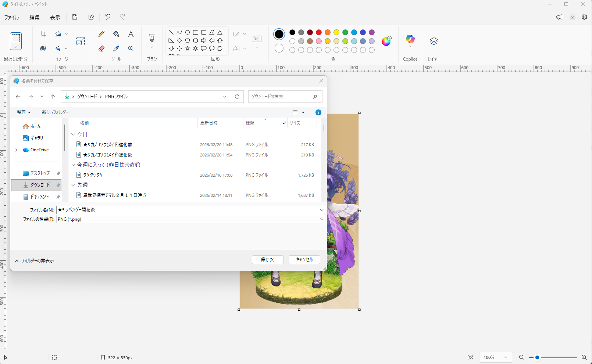Open the Organize dropdown menu
592x364 pixels.
pos(24,112)
